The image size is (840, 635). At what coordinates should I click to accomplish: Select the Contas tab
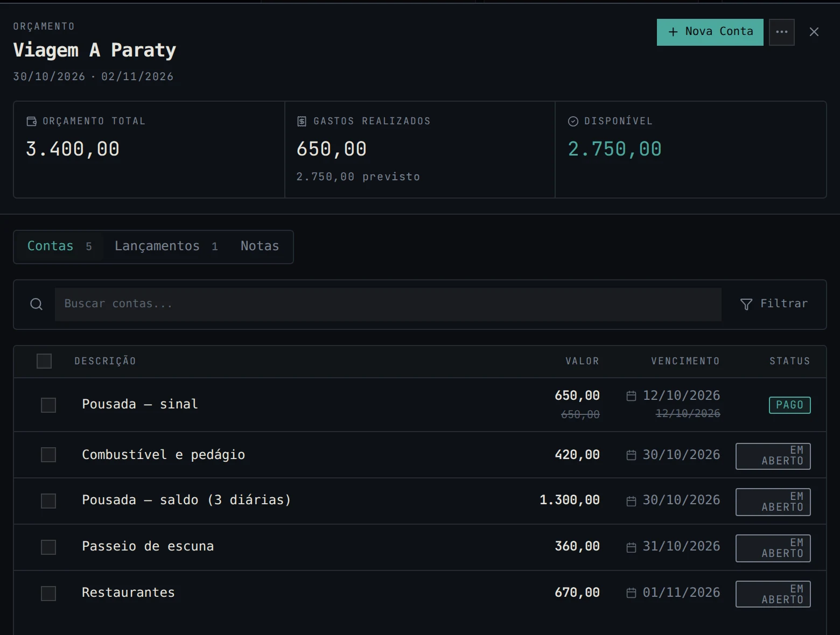59,246
